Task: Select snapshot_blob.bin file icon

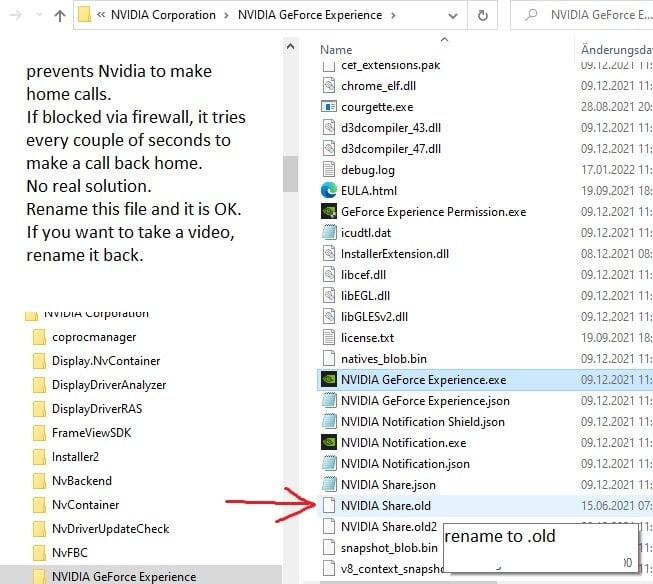Action: point(329,547)
